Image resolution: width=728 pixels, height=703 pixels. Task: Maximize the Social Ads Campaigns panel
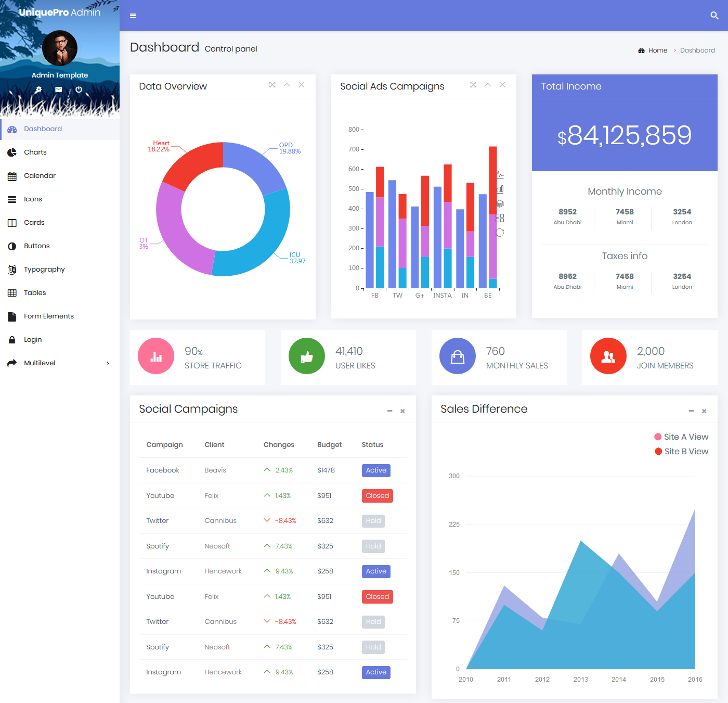pyautogui.click(x=473, y=85)
